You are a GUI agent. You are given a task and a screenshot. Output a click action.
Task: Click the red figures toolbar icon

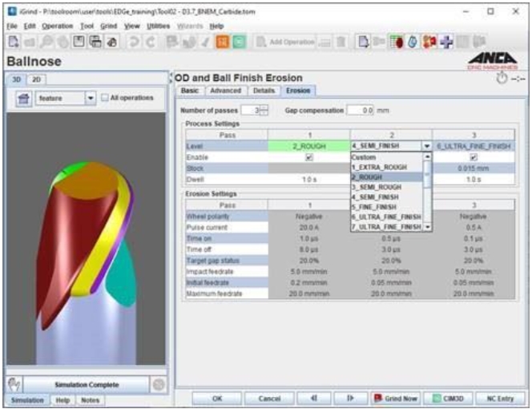pyautogui.click(x=429, y=42)
